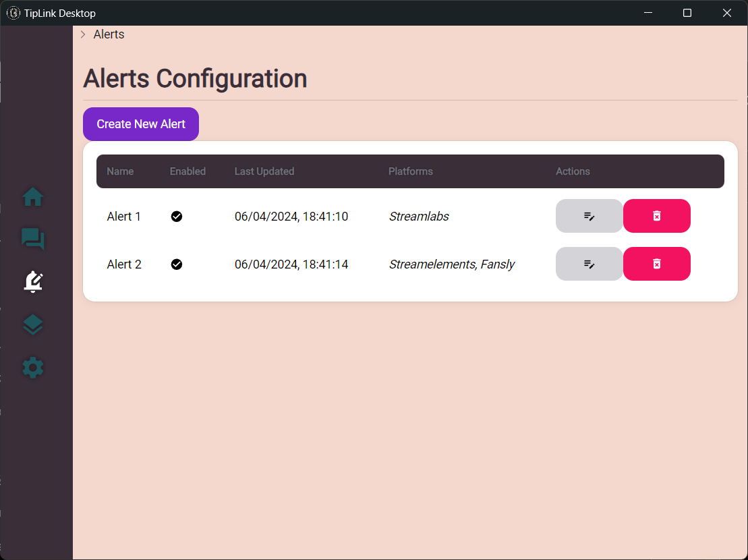Click the Streamlabs platform text
Image resolution: width=748 pixels, height=560 pixels.
(419, 217)
